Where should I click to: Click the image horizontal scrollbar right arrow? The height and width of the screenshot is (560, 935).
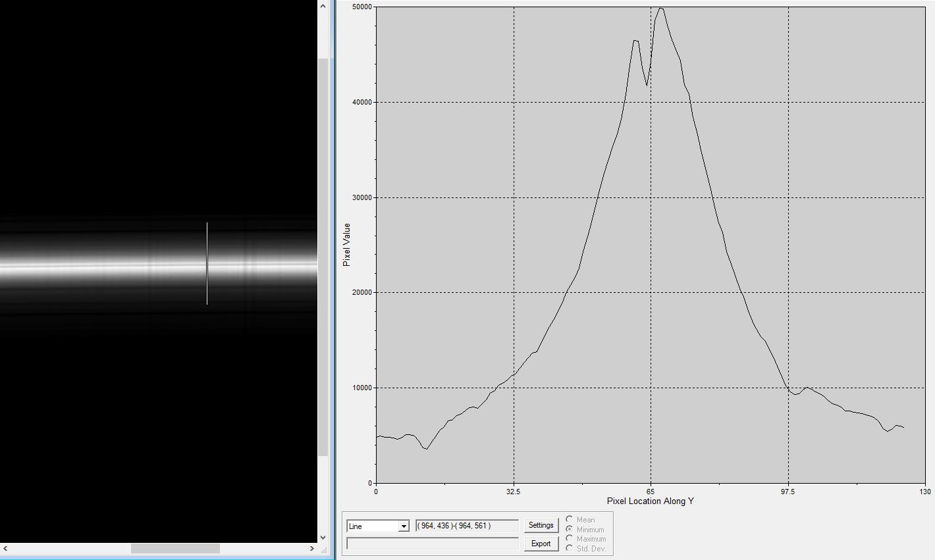coord(312,548)
